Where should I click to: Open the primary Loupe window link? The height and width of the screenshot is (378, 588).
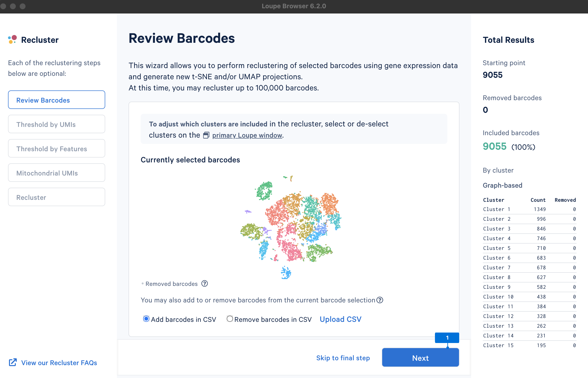tap(247, 135)
